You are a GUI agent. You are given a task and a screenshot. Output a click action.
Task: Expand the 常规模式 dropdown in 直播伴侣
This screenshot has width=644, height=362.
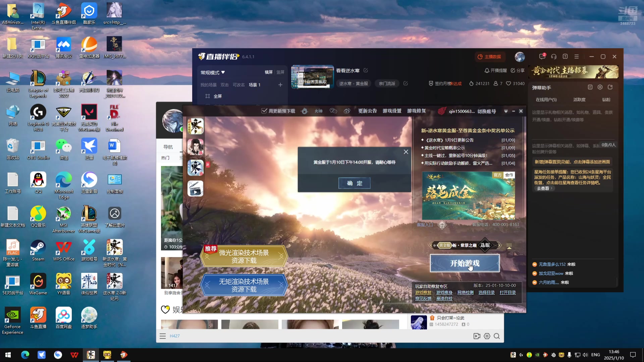213,72
